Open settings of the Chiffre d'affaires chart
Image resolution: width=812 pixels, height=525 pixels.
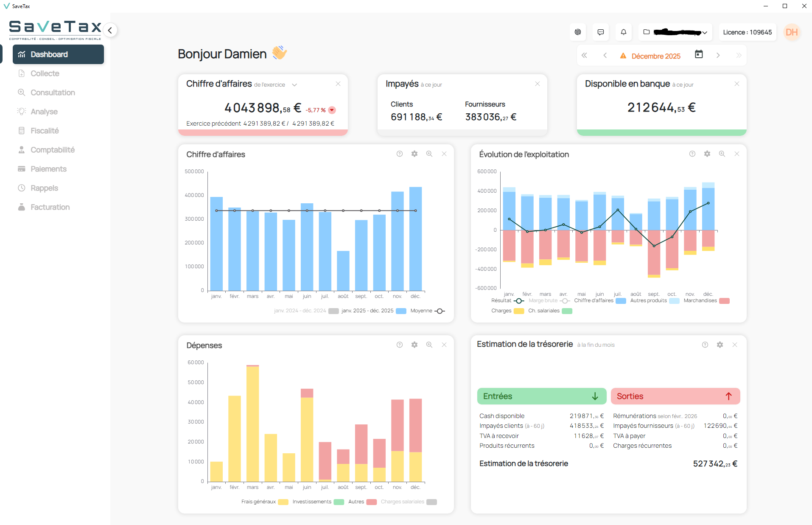(414, 154)
